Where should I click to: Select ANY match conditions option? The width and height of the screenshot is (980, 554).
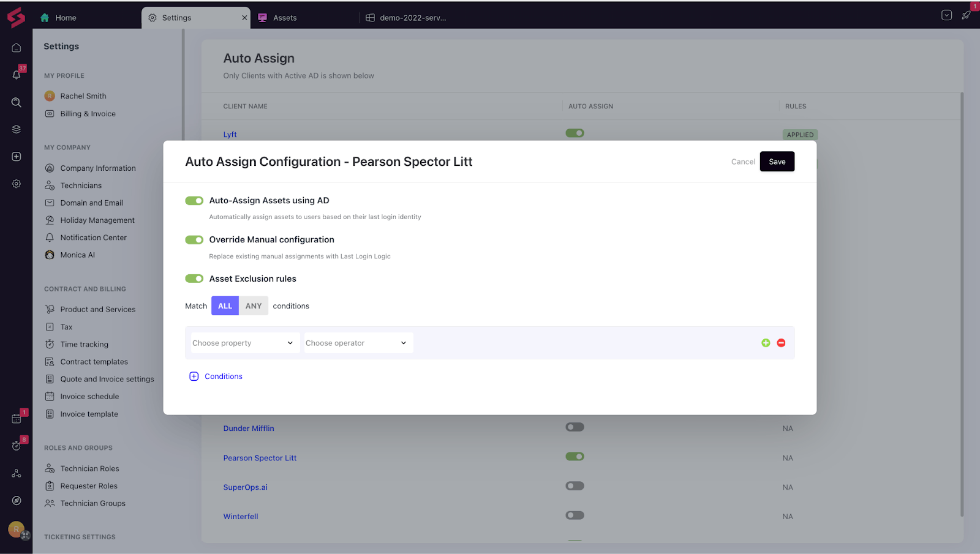click(254, 306)
